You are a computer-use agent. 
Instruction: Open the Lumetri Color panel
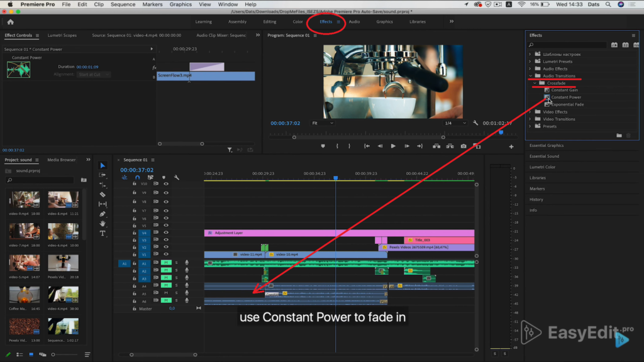tap(542, 167)
